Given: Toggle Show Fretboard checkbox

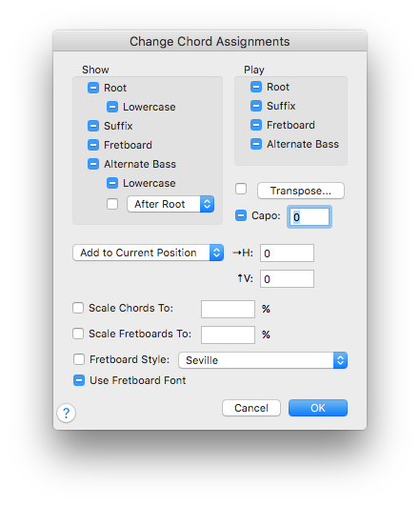Looking at the screenshot, I should click(x=93, y=145).
